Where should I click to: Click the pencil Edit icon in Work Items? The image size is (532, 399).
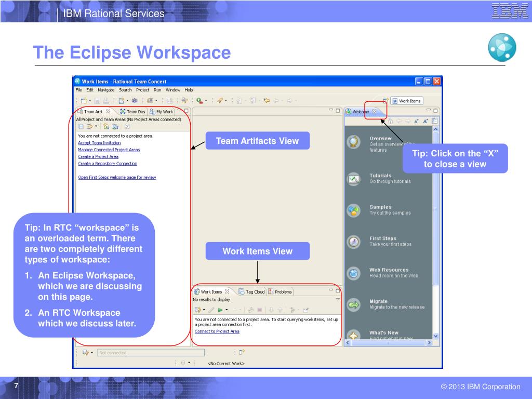211,310
